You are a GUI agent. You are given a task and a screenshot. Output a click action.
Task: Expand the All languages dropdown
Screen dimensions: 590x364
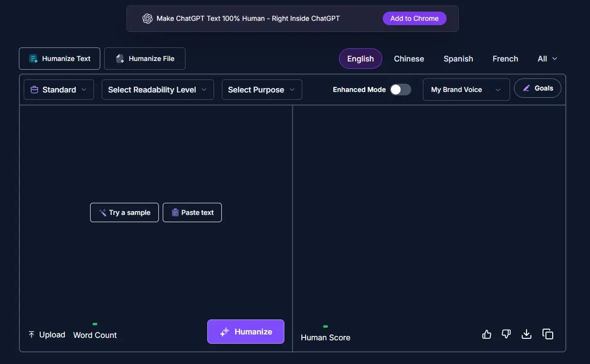tap(547, 59)
